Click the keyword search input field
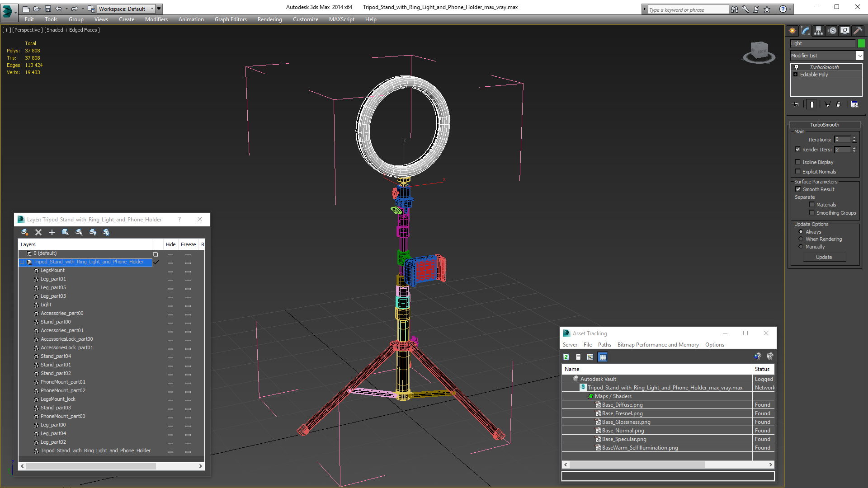Viewport: 868px width, 488px height. 687,9
